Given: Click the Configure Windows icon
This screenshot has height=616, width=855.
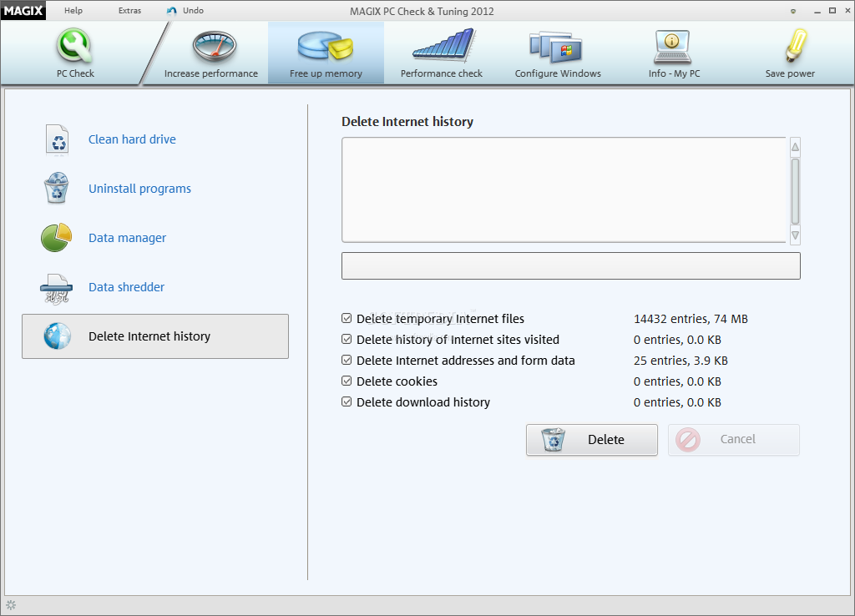Looking at the screenshot, I should click(555, 47).
